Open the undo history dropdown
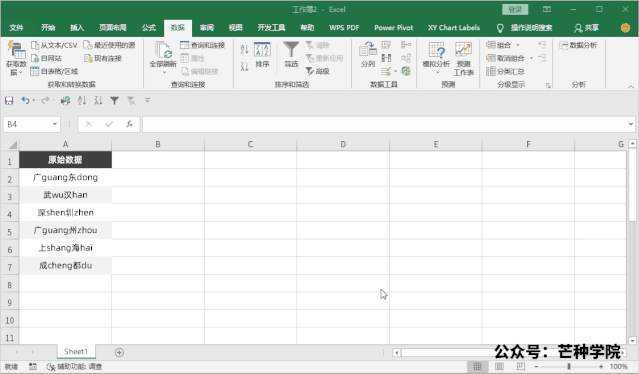Image resolution: width=639 pixels, height=374 pixels. point(34,100)
